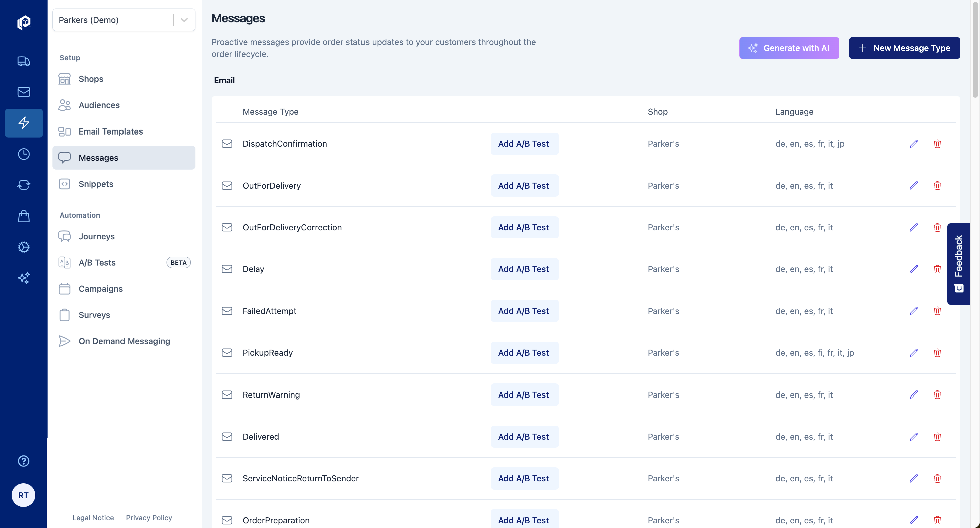Click the sparkle AI icon in left rail
The image size is (980, 528).
[x=24, y=278]
